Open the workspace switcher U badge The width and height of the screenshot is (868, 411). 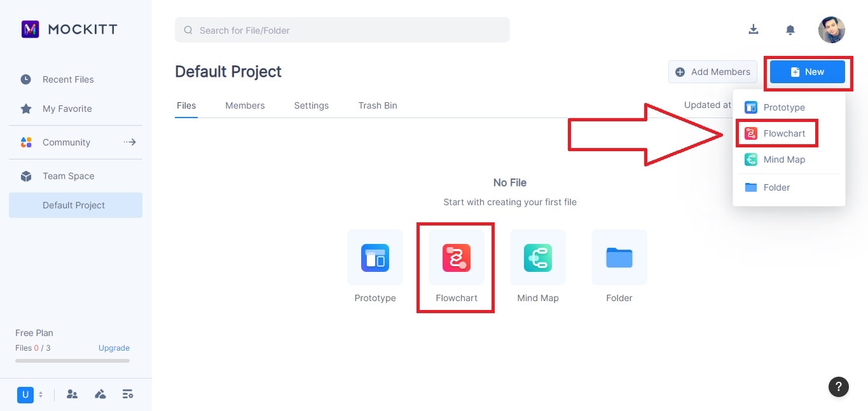(x=25, y=394)
